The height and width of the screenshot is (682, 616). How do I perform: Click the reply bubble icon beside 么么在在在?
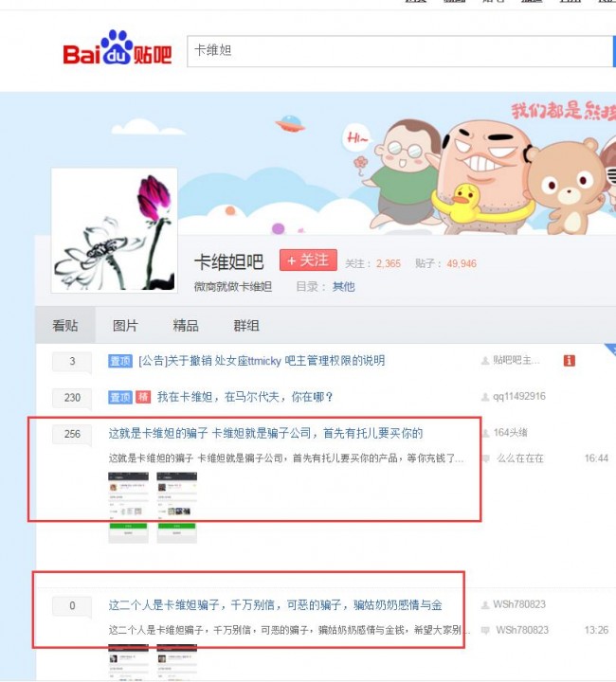click(486, 458)
